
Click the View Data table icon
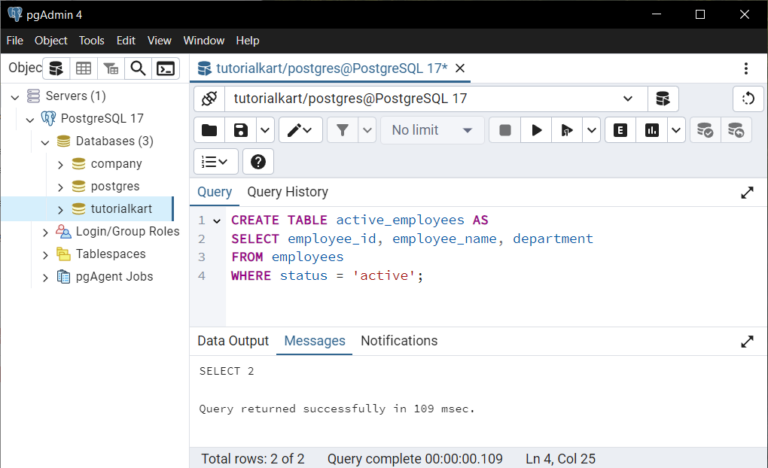83,69
